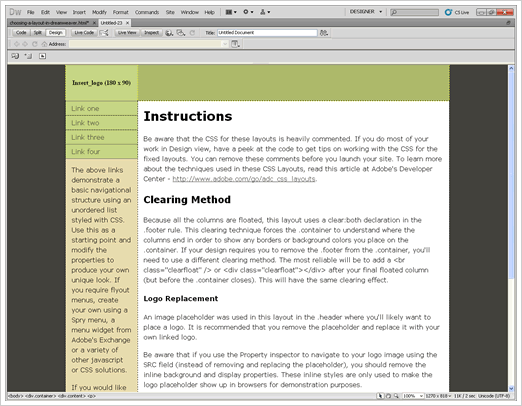Click the 'Link four' sidebar navigation link
The height and width of the screenshot is (406, 522).
[x=85, y=151]
